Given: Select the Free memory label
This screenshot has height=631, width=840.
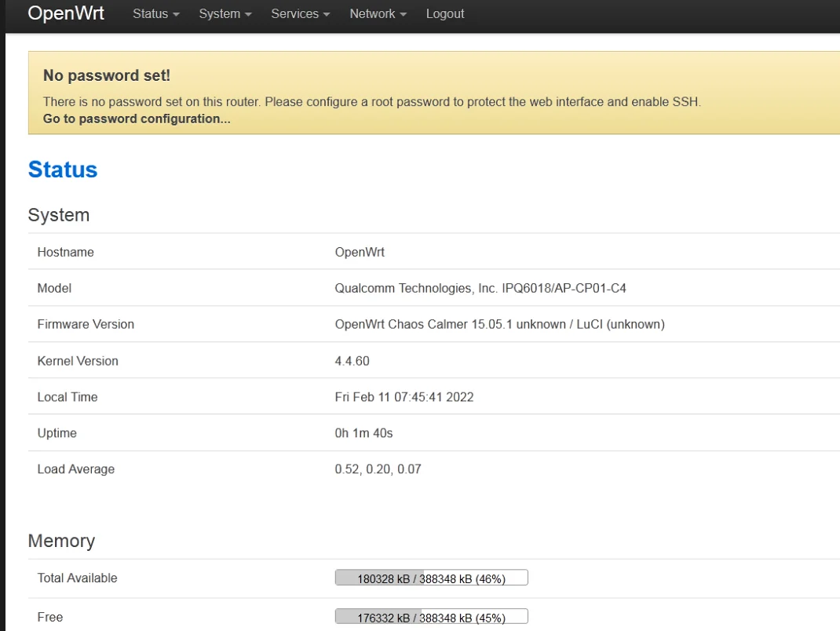Looking at the screenshot, I should (x=49, y=617).
